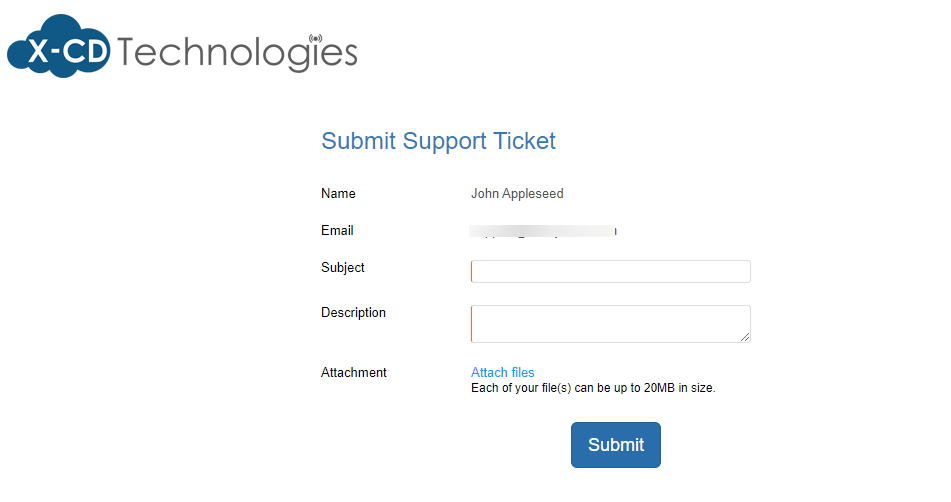Screen dimensions: 951x502
Task: Click the word Ticket in the heading
Action: [525, 141]
